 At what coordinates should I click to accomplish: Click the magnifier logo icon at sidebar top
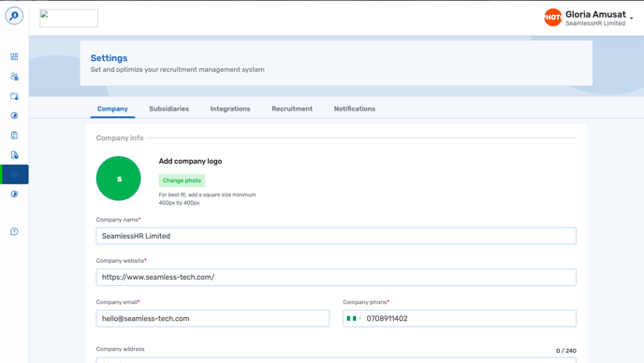14,16
